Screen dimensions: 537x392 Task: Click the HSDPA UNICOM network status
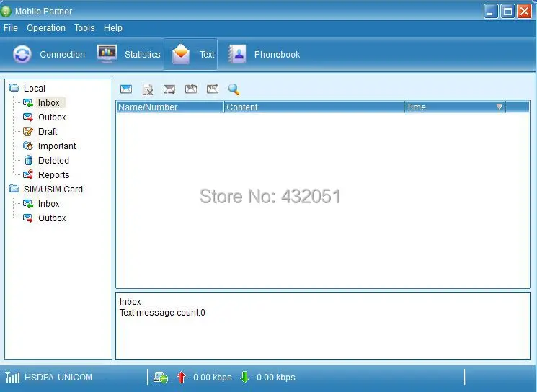click(x=58, y=378)
